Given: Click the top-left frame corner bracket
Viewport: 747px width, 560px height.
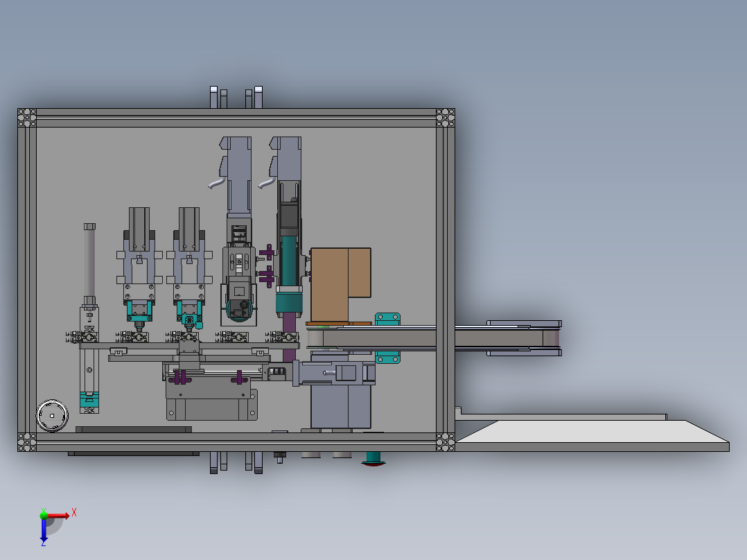Looking at the screenshot, I should point(26,118).
